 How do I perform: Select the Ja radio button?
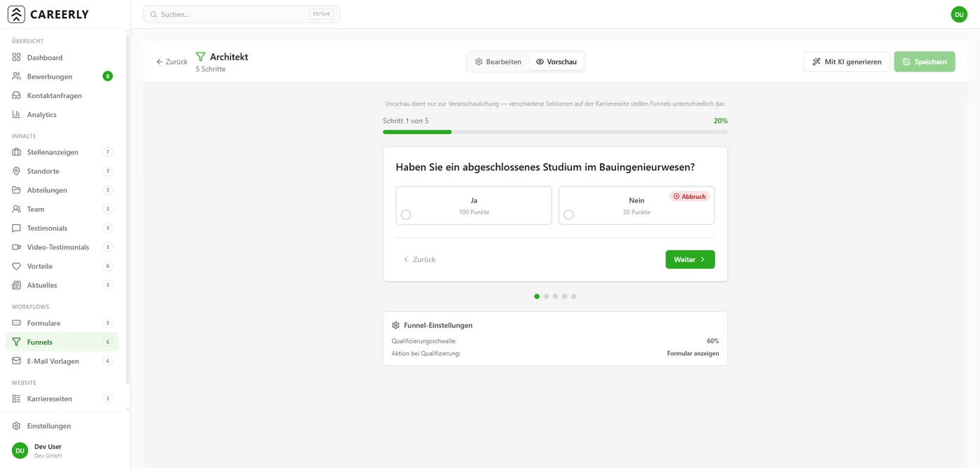[x=406, y=214]
